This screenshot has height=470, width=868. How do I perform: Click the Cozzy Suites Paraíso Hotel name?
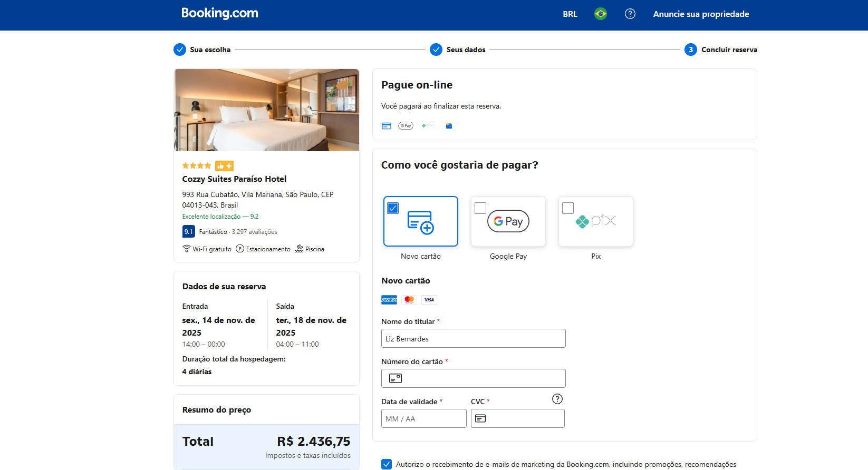[x=234, y=179]
